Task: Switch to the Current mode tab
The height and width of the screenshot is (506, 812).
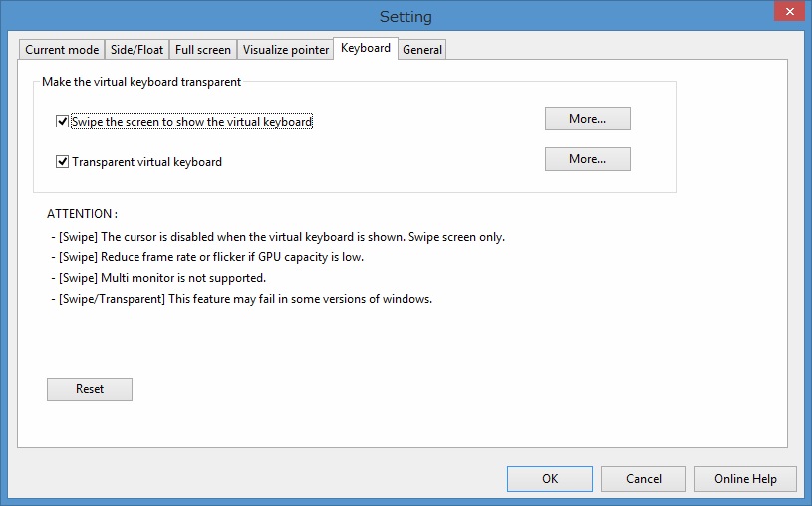Action: coord(62,50)
